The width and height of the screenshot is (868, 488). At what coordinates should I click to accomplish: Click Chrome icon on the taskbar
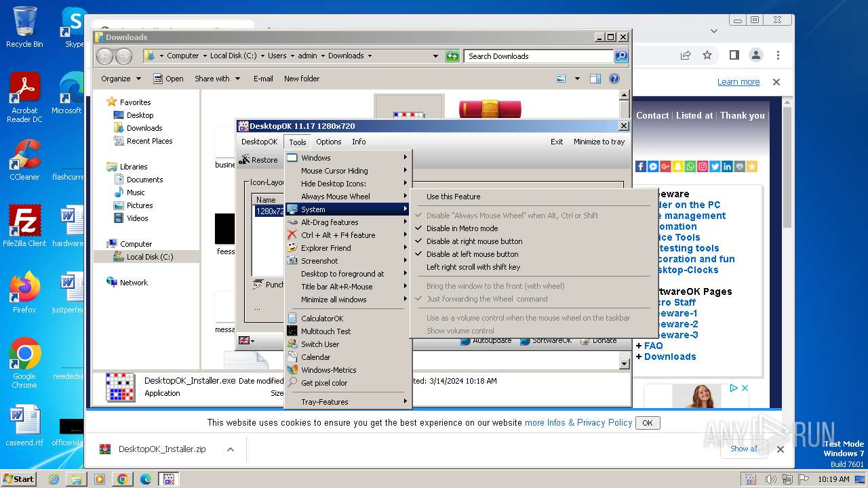tap(123, 479)
